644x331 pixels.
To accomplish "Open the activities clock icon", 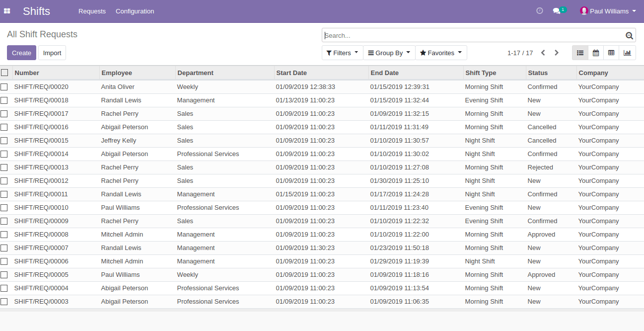I will [540, 11].
